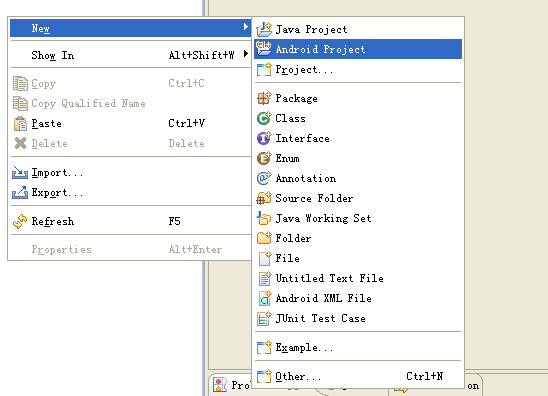548x396 pixels.
Task: Click the Ctrl+N shortcut text
Action: point(425,376)
